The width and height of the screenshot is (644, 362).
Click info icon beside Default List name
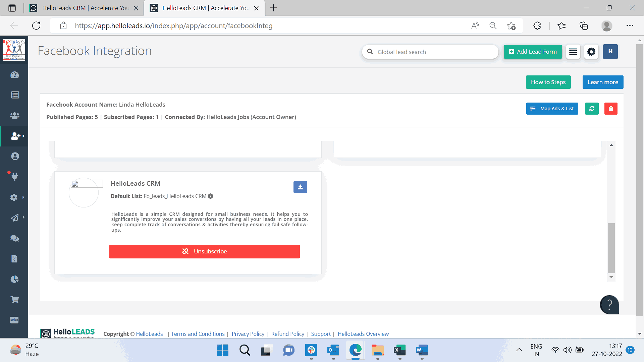coord(210,196)
